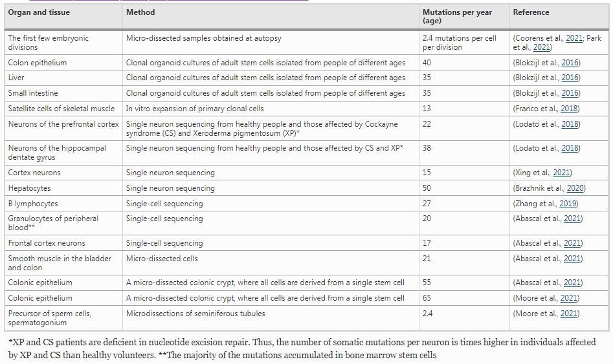Click the 2016 link in the Small intestine row
This screenshot has height=364, width=613.
coord(570,93)
